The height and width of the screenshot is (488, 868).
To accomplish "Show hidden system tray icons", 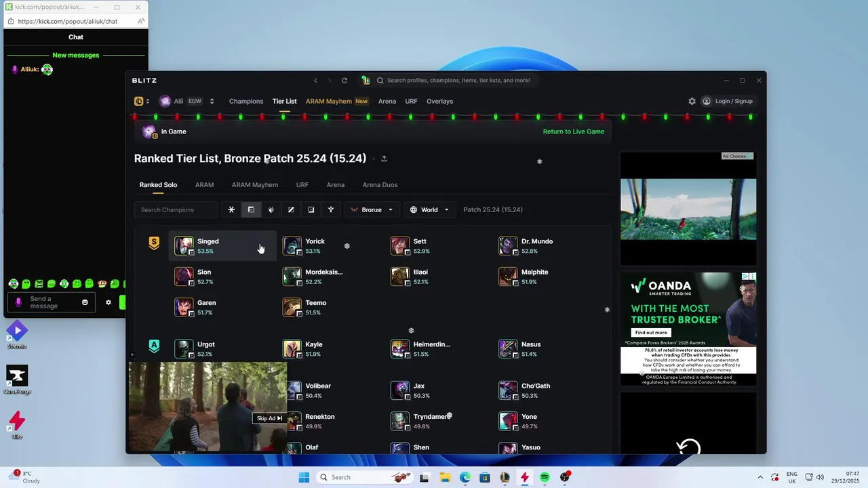I will 759,477.
